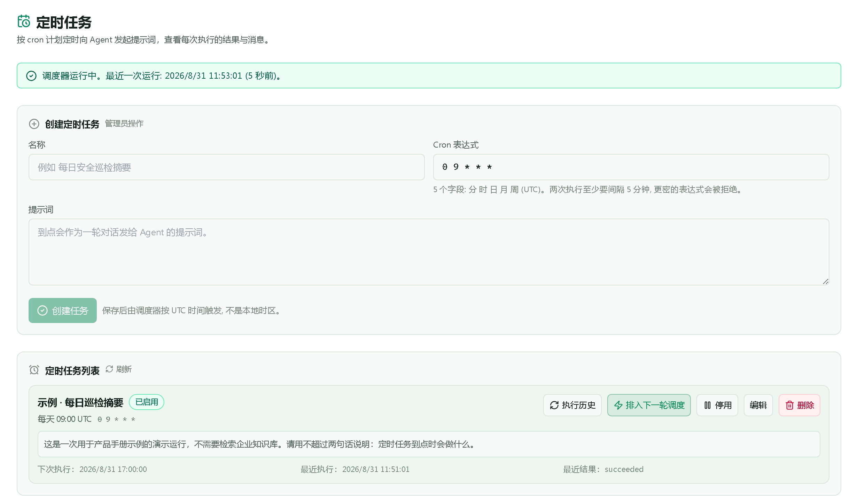Click the calendar-clock icon beside 定时任务 title
Viewport: 858px width, 504px height.
pos(24,21)
